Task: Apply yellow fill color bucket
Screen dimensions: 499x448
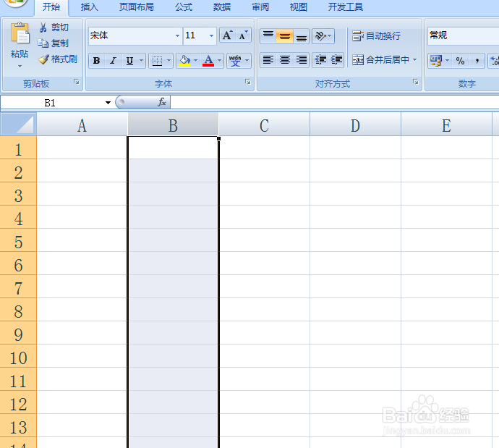Action: click(x=184, y=61)
